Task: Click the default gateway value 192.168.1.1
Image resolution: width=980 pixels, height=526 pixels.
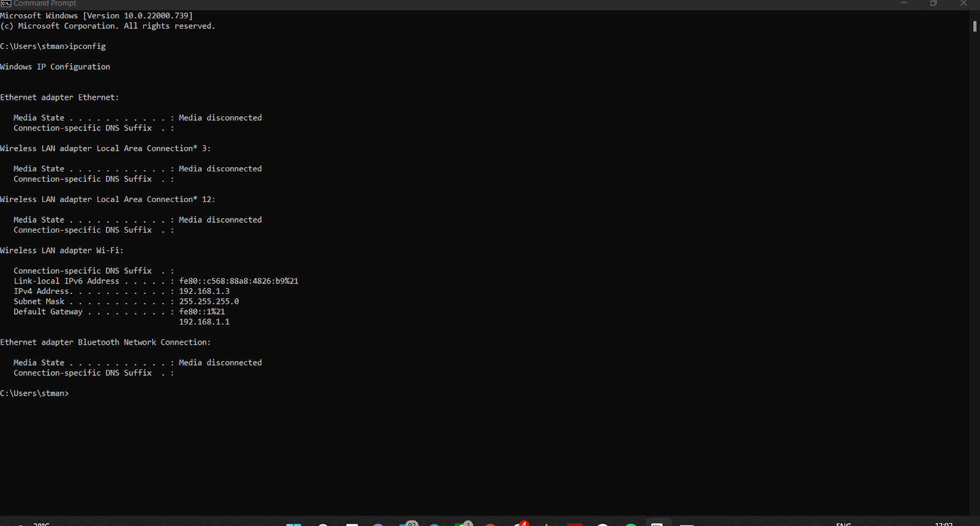Action: point(204,322)
